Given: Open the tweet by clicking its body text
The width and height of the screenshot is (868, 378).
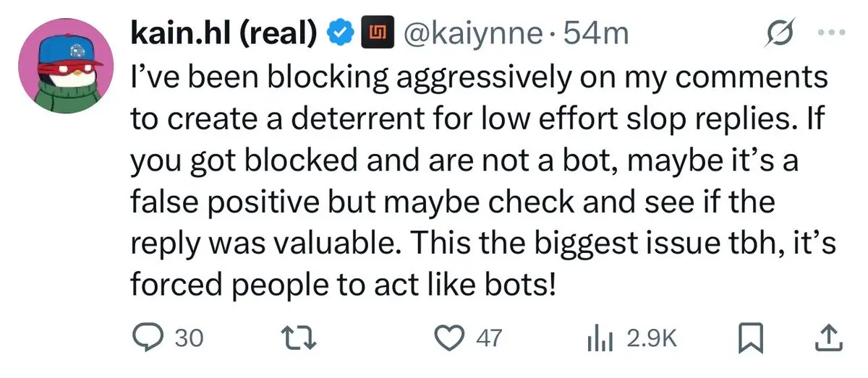Looking at the screenshot, I should 483,182.
